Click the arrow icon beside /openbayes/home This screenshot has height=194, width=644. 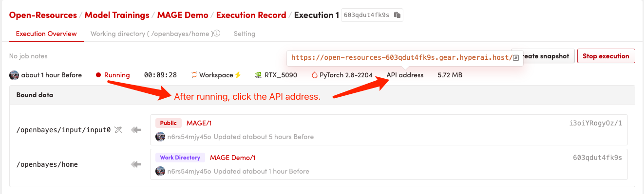coord(136,164)
